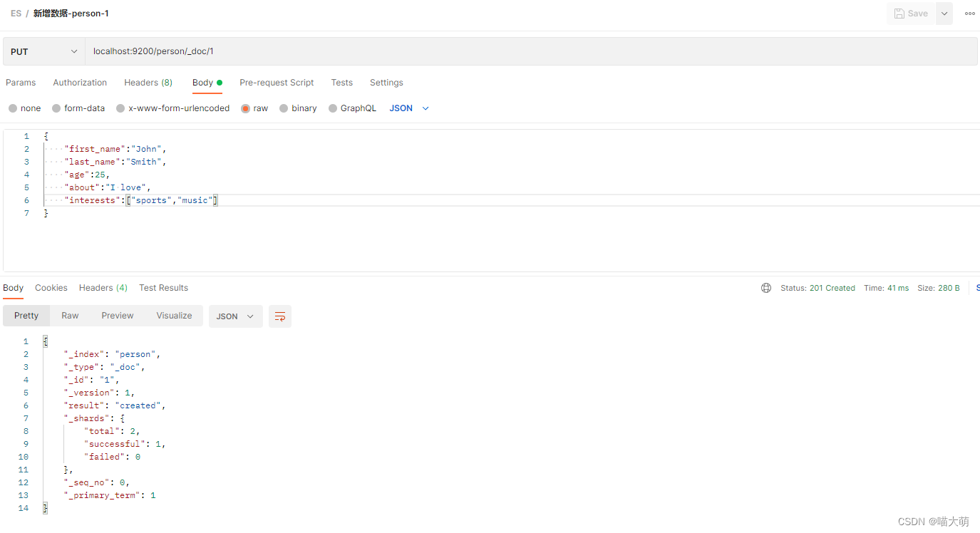Image resolution: width=980 pixels, height=533 pixels.
Task: Click the globe network information icon
Action: 766,288
